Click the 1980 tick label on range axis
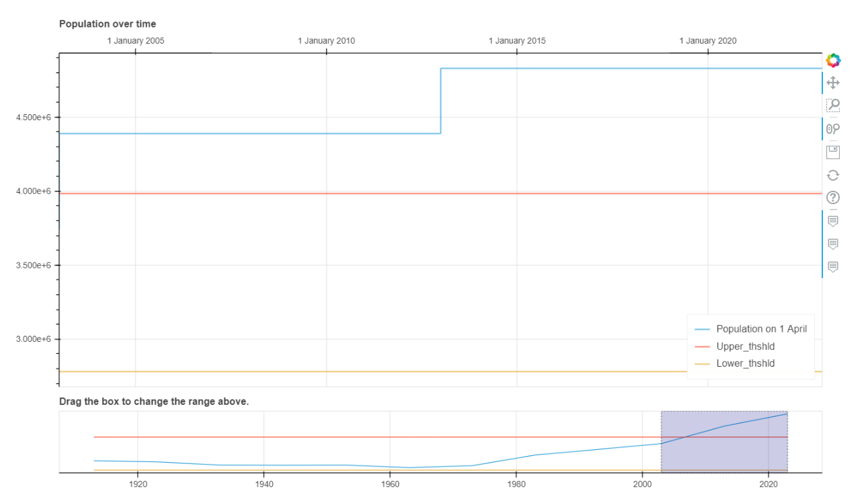The image size is (868, 501). (516, 484)
